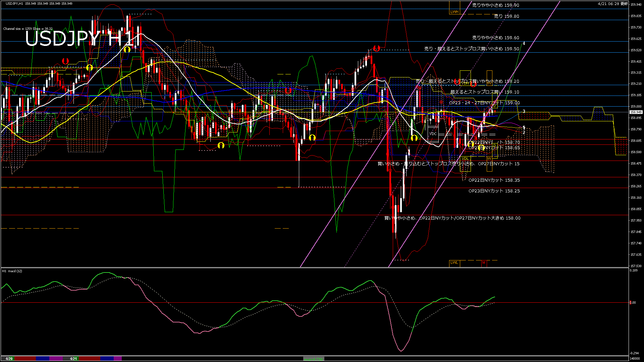Image resolution: width=644 pixels, height=362 pixels.
Task: Click the 売り 159.80 level label
Action: 506,16
